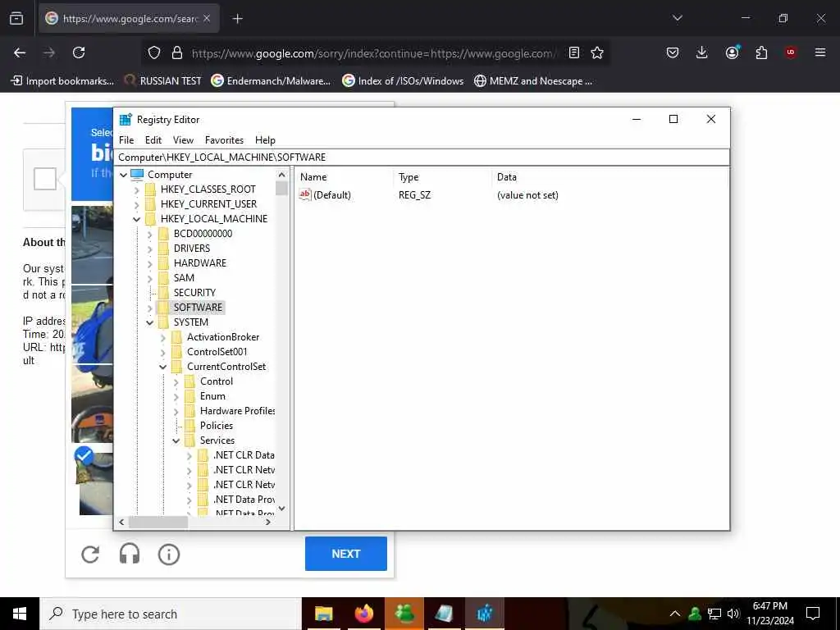This screenshot has width=840, height=630.
Task: Open the Registry Editor Favorites menu
Action: click(224, 139)
